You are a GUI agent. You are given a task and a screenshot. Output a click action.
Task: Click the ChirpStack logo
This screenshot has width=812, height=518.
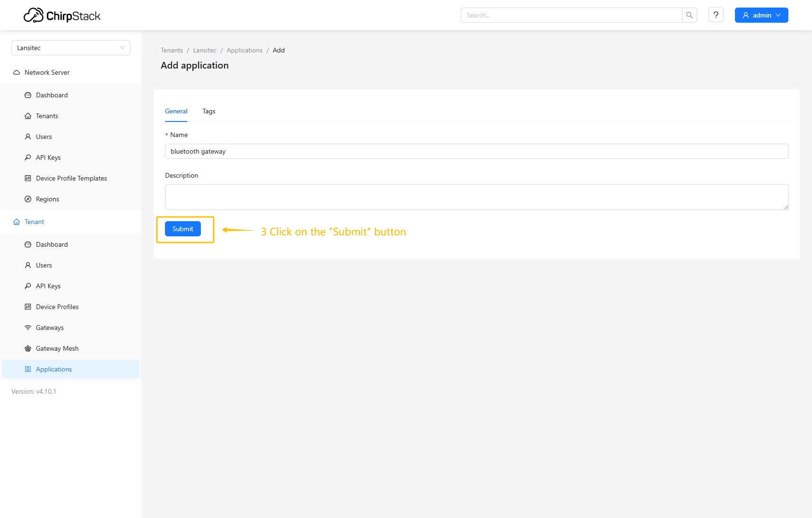click(62, 16)
